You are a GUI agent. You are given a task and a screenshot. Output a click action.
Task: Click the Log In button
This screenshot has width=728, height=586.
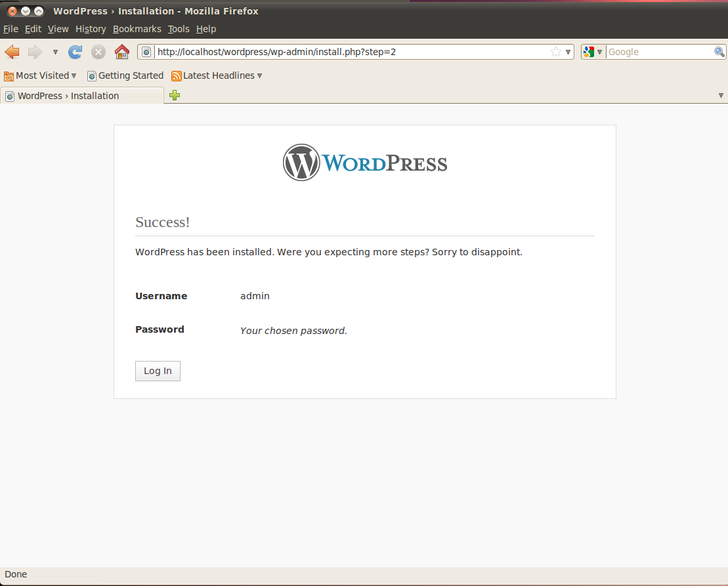pyautogui.click(x=158, y=371)
